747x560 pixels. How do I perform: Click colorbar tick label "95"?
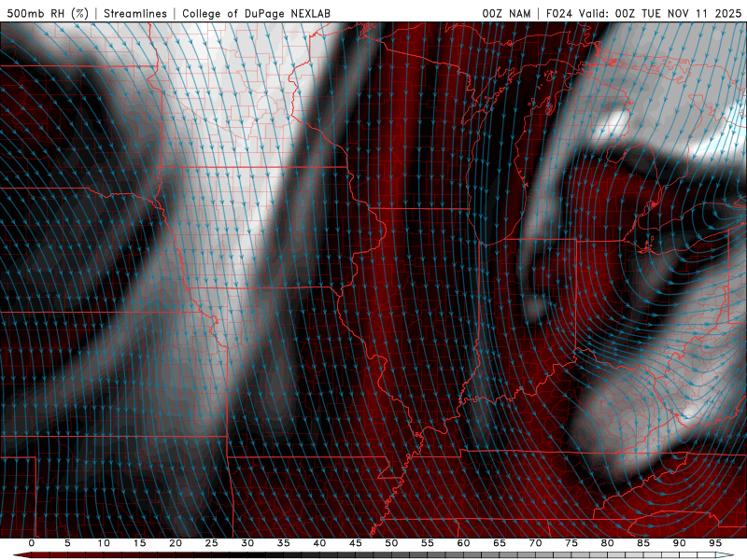[x=715, y=543]
